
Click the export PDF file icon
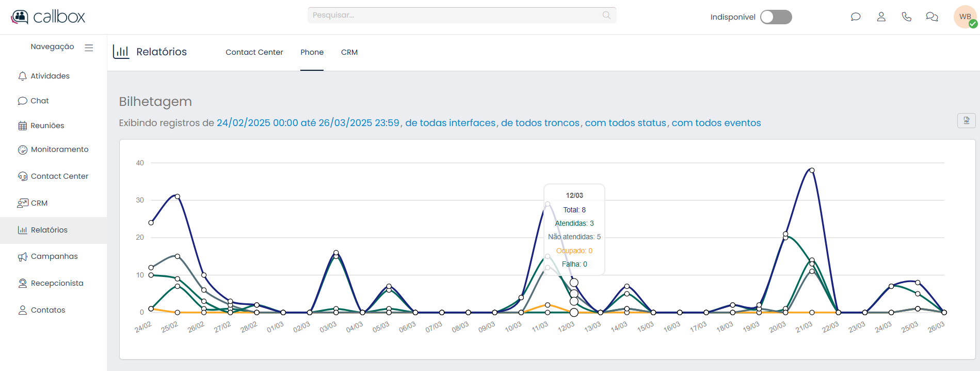tap(966, 120)
